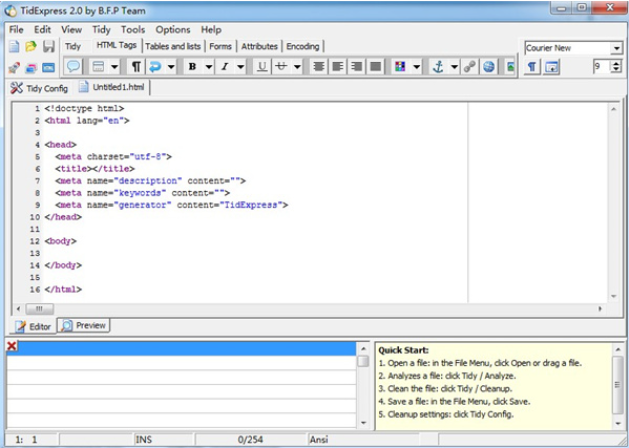
Task: Open the Courier New font dropdown
Action: [615, 48]
